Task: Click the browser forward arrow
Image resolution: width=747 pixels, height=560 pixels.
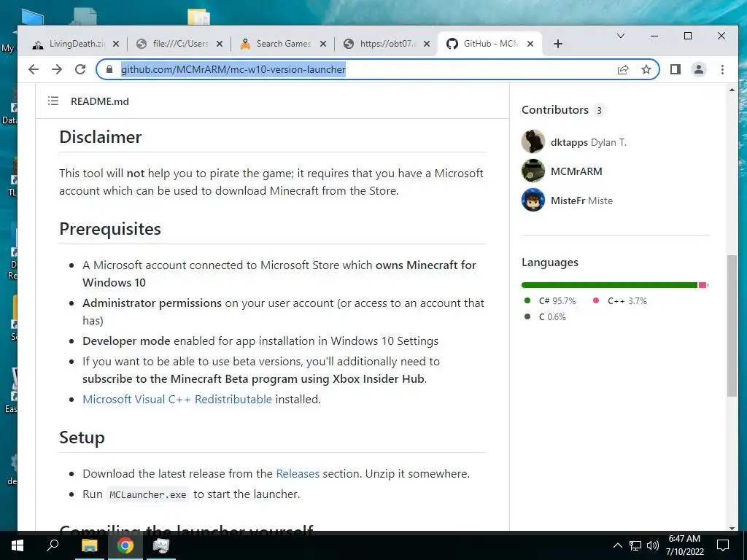Action: tap(57, 69)
